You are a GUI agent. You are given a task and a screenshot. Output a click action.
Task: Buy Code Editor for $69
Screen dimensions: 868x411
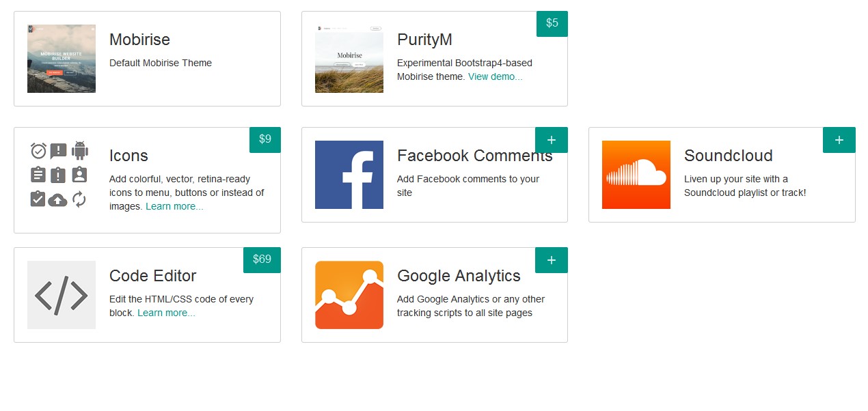[x=262, y=259]
